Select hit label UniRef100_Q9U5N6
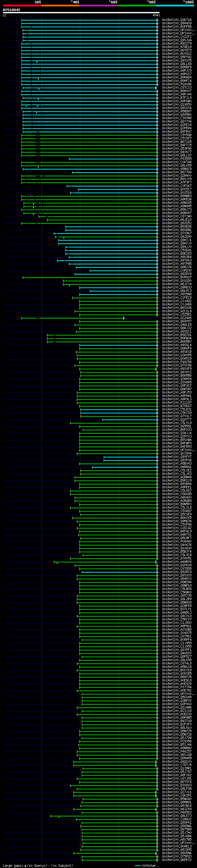Screen dimensions: 197x868 coord(177,853)
